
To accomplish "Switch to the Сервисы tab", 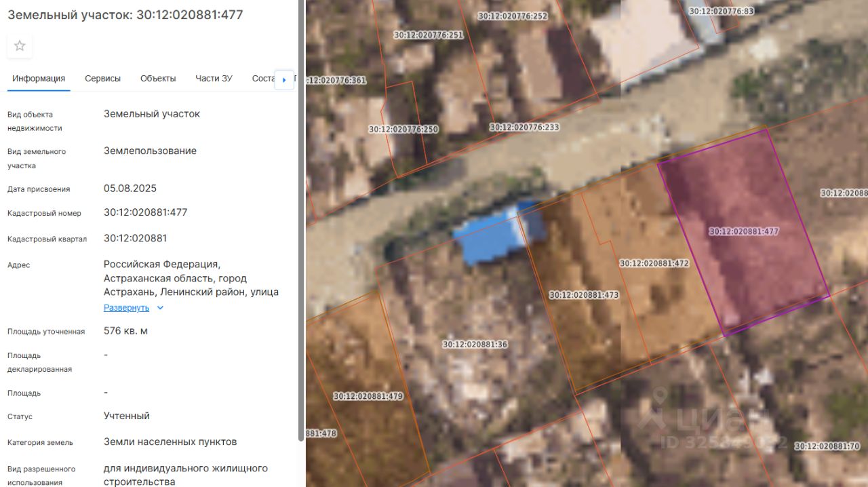I will pos(102,79).
